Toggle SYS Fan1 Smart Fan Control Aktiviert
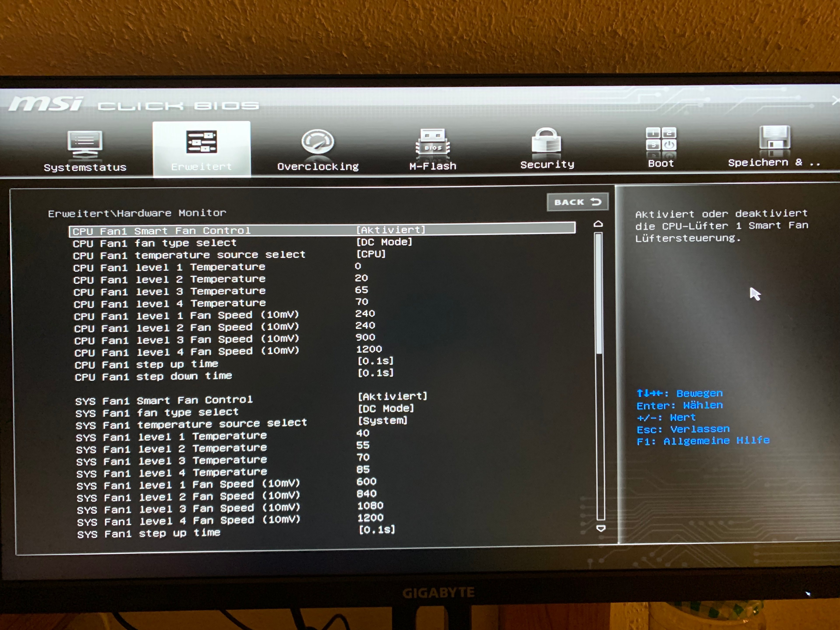Viewport: 840px width, 630px height. point(392,396)
